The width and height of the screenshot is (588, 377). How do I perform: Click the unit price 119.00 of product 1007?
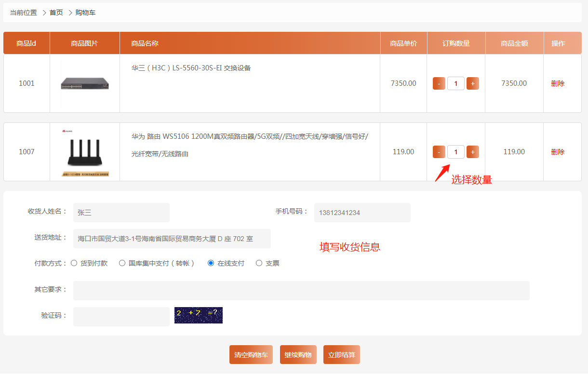coord(403,152)
